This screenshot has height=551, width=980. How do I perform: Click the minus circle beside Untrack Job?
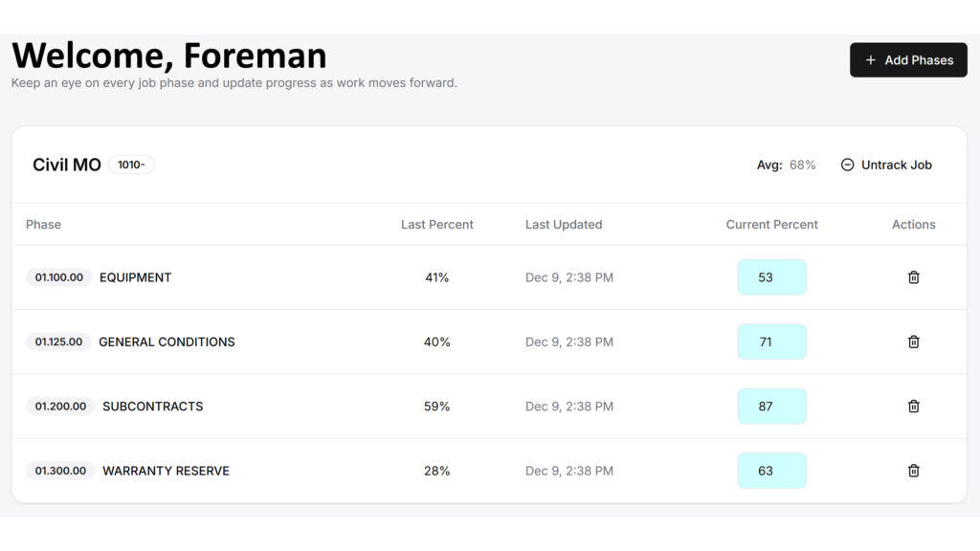pyautogui.click(x=847, y=165)
